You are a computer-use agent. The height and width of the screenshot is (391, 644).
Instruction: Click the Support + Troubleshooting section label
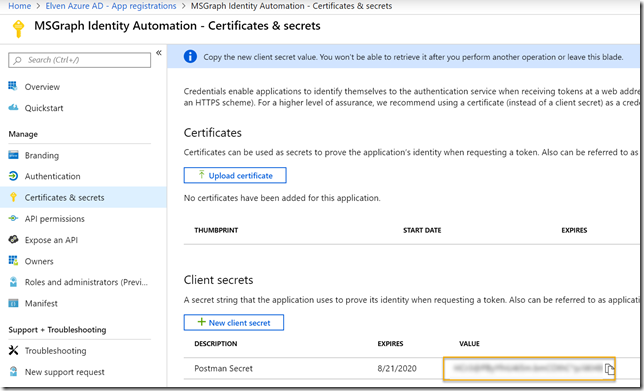pos(57,329)
